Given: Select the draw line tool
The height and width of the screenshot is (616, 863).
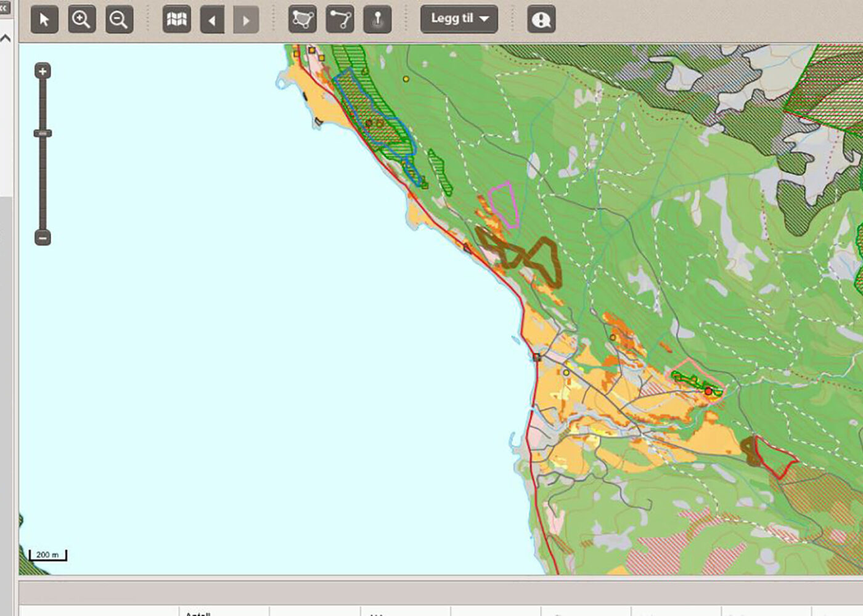Looking at the screenshot, I should pos(340,20).
